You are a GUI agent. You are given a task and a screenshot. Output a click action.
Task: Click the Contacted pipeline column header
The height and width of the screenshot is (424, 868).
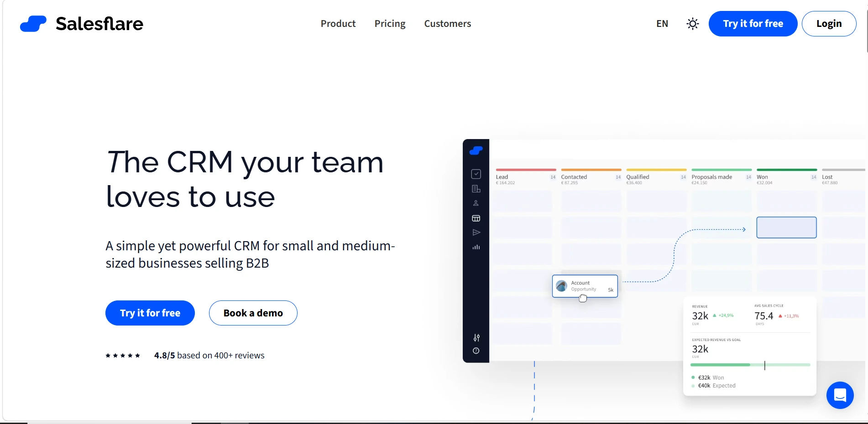click(591, 177)
